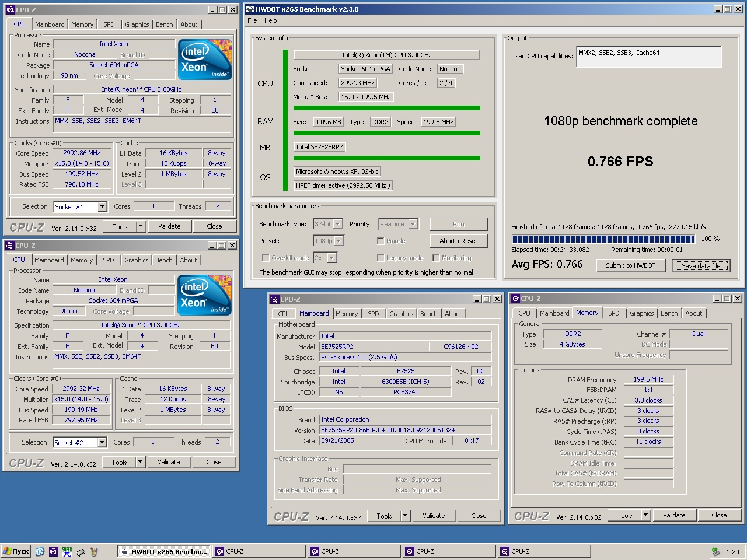Expand Tools arrow in Socket #2 CPU-Z window

click(140, 462)
